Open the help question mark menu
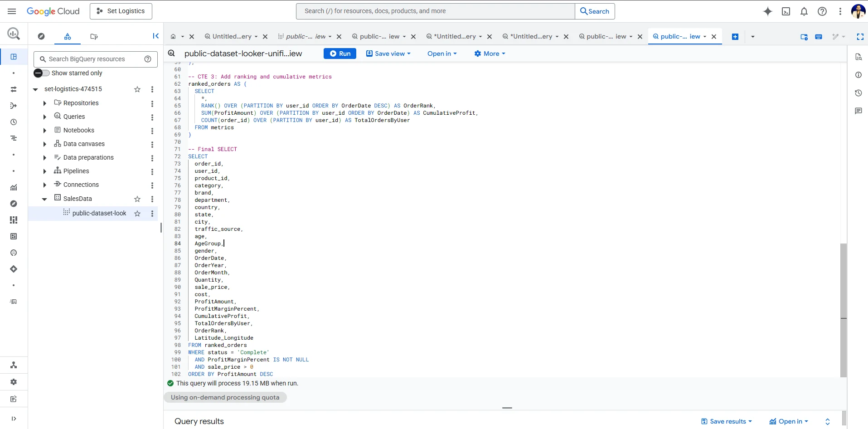The width and height of the screenshot is (868, 429). coord(822,11)
